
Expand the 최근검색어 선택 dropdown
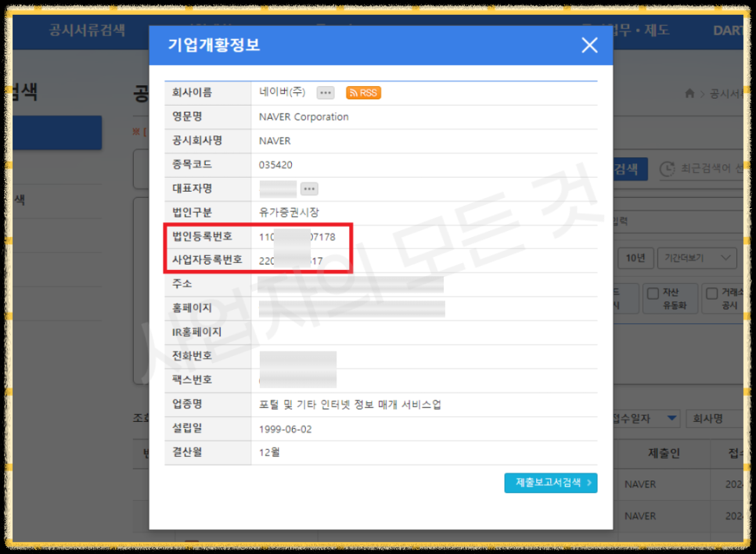click(712, 169)
